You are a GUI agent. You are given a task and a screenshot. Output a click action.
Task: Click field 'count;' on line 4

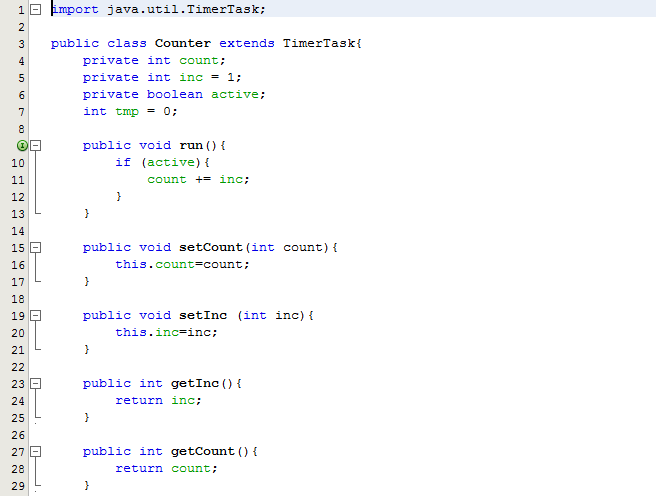(202, 60)
